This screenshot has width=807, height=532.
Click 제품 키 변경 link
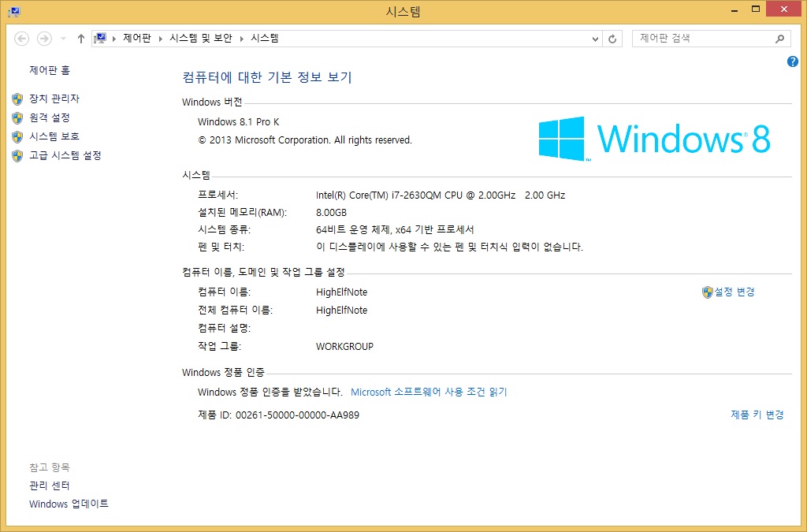click(x=757, y=415)
